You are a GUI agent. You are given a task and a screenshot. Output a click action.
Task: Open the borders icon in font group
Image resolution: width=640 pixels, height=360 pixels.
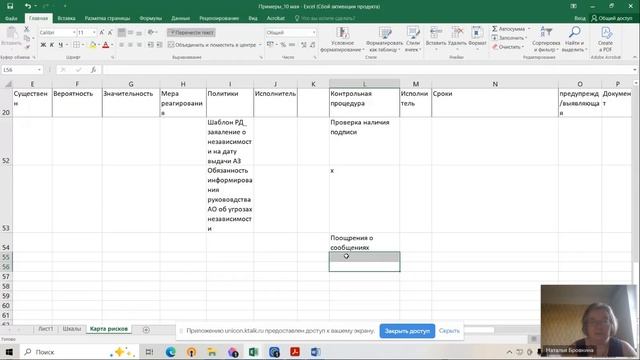(76, 45)
